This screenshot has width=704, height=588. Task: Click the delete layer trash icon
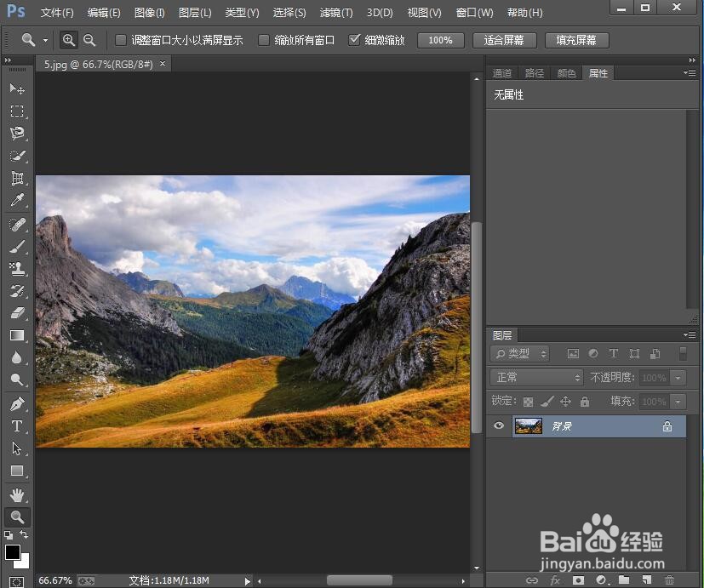point(669,580)
